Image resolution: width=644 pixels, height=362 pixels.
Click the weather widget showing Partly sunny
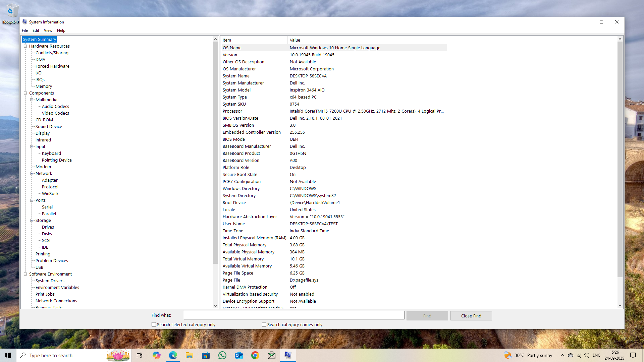[528, 355]
